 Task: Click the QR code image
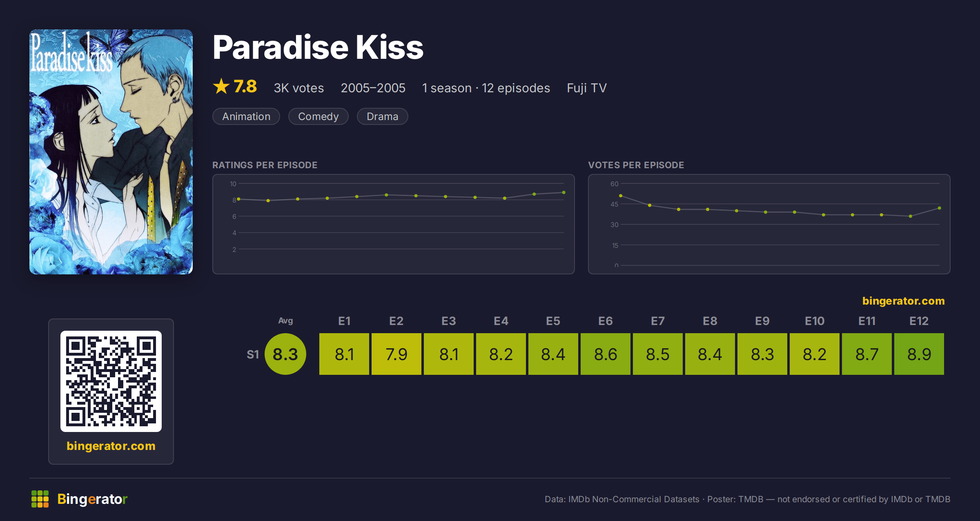(111, 381)
